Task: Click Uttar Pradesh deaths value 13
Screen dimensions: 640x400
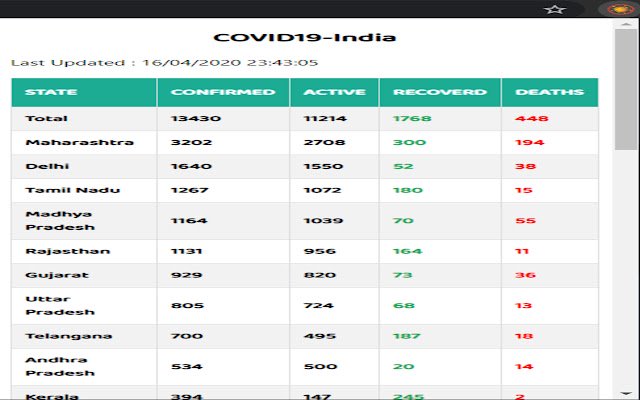Action: (524, 306)
